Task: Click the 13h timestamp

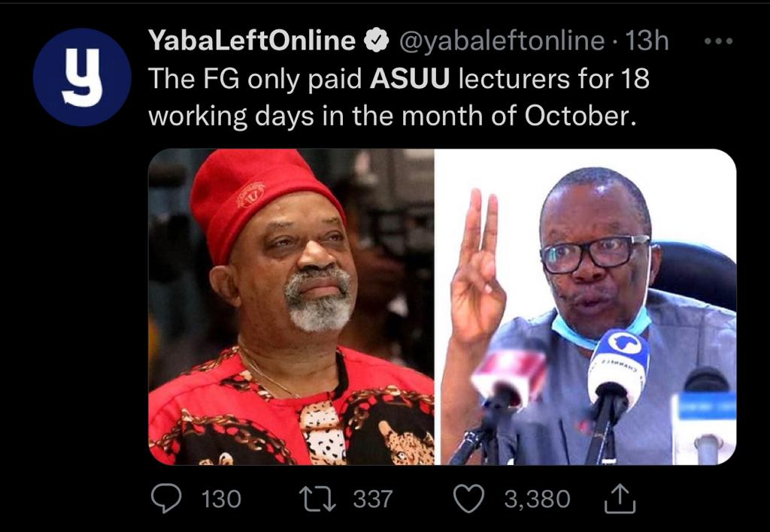Action: pyautogui.click(x=646, y=41)
